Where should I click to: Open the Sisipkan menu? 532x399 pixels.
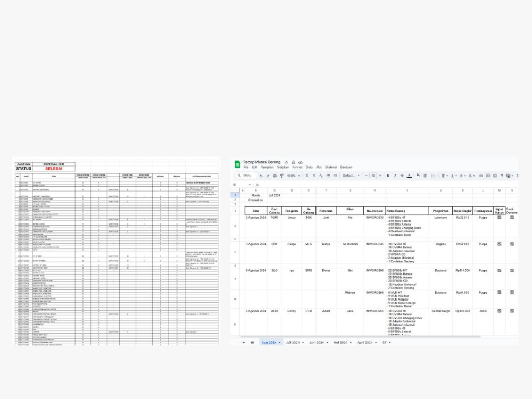[x=283, y=167]
